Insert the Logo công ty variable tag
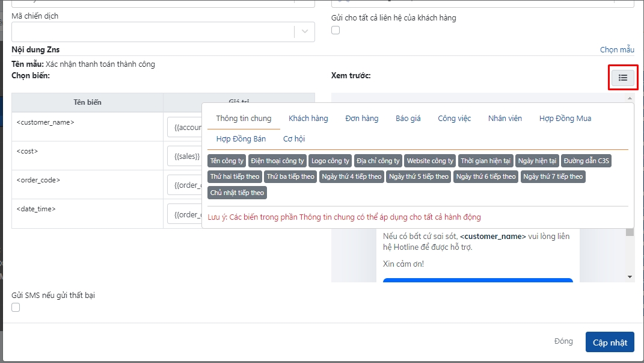This screenshot has height=363, width=644. click(x=330, y=161)
